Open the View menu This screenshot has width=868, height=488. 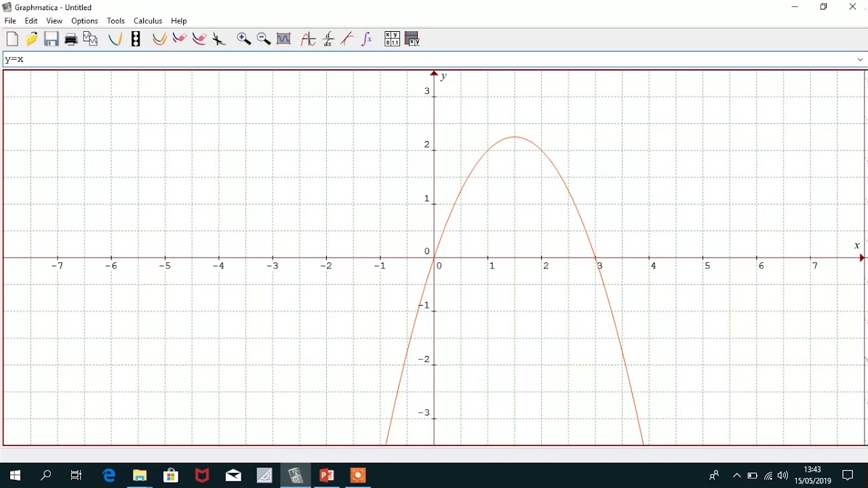(54, 21)
